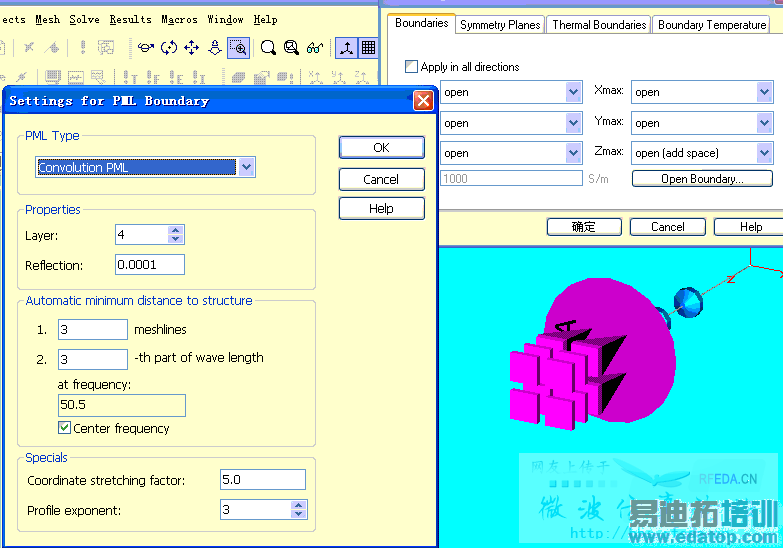Click Cancel in the Boundary Conditions dialog

pos(668,227)
